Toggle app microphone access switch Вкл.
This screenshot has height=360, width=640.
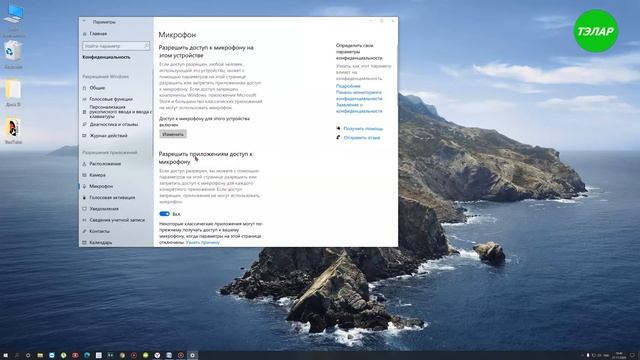pos(164,214)
